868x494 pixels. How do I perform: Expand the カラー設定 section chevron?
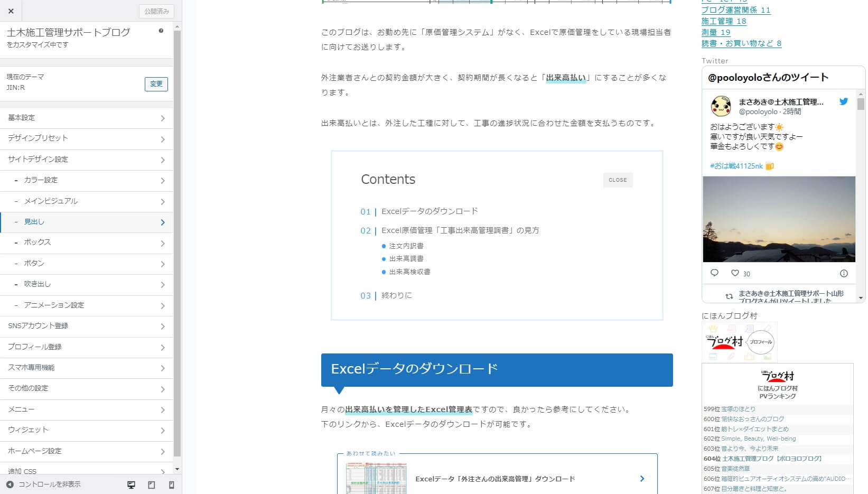163,180
